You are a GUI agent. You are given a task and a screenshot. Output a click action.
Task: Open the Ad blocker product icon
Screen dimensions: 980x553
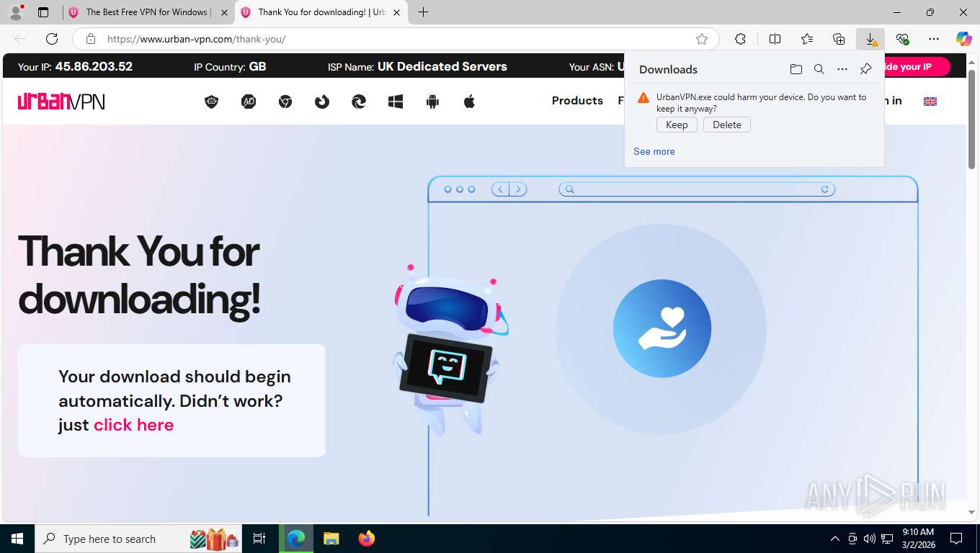(x=249, y=102)
